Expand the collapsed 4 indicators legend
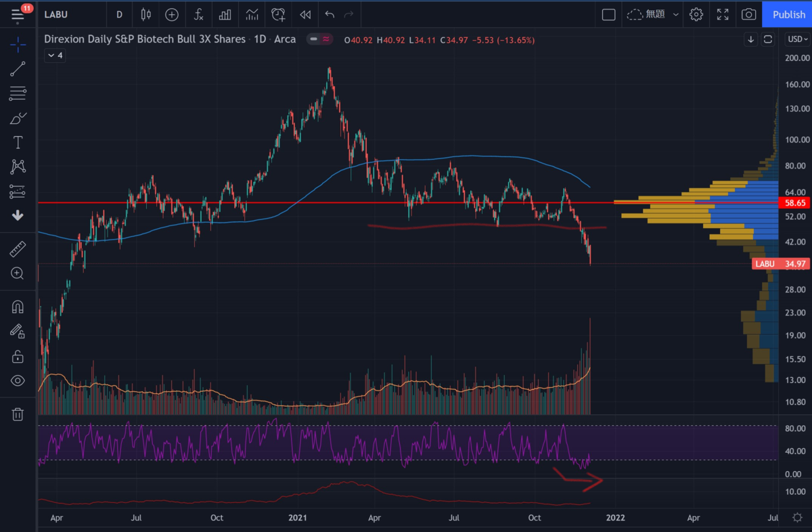 pyautogui.click(x=55, y=56)
